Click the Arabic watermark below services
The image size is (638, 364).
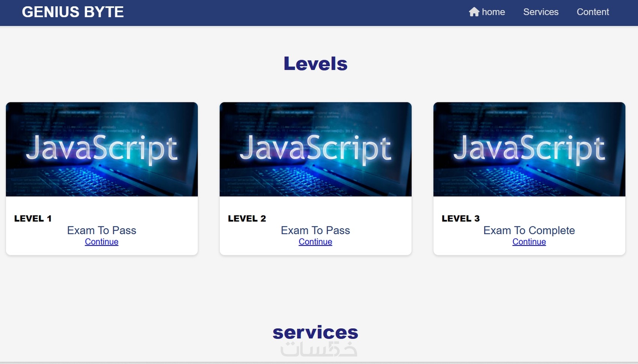[319, 349]
